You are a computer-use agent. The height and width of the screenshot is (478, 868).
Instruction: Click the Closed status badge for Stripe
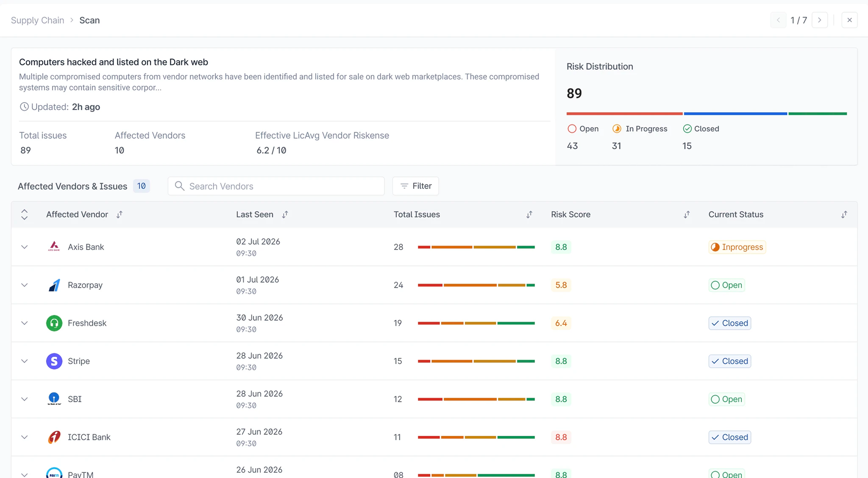click(x=729, y=361)
